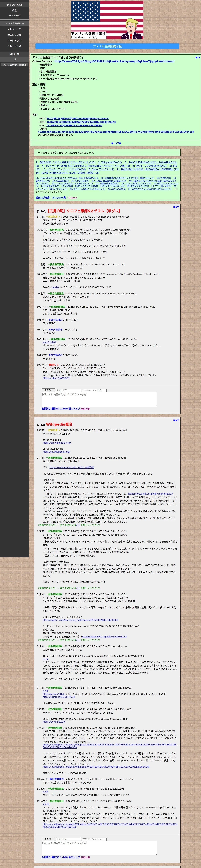Click 最新50 under the ケロフェ thread

55,408
